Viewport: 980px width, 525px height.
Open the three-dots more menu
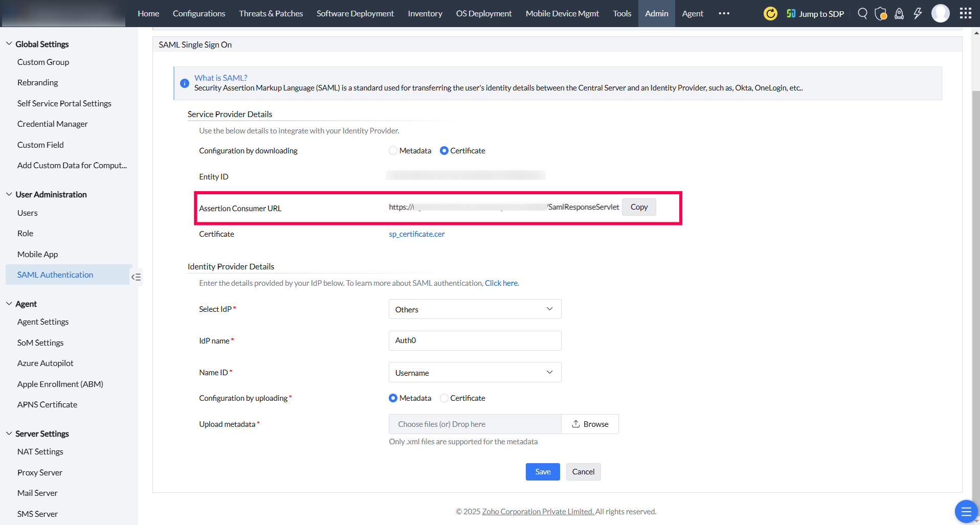click(x=724, y=13)
